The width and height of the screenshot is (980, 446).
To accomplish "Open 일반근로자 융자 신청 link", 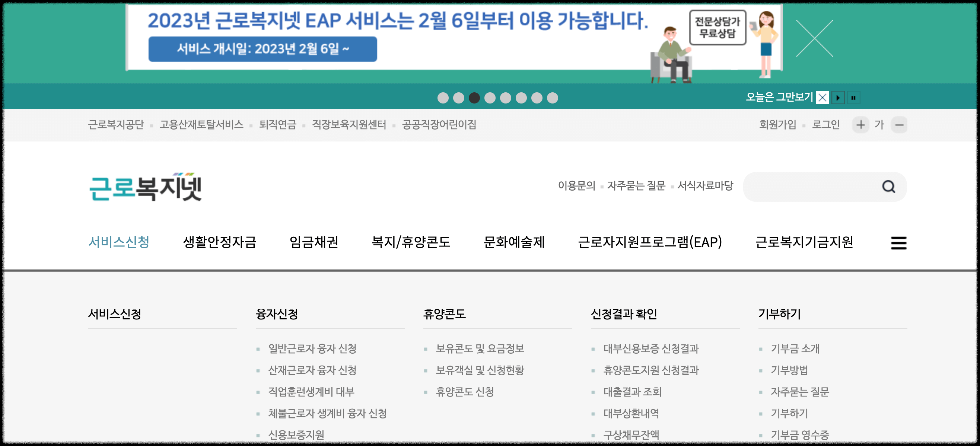I will point(312,348).
